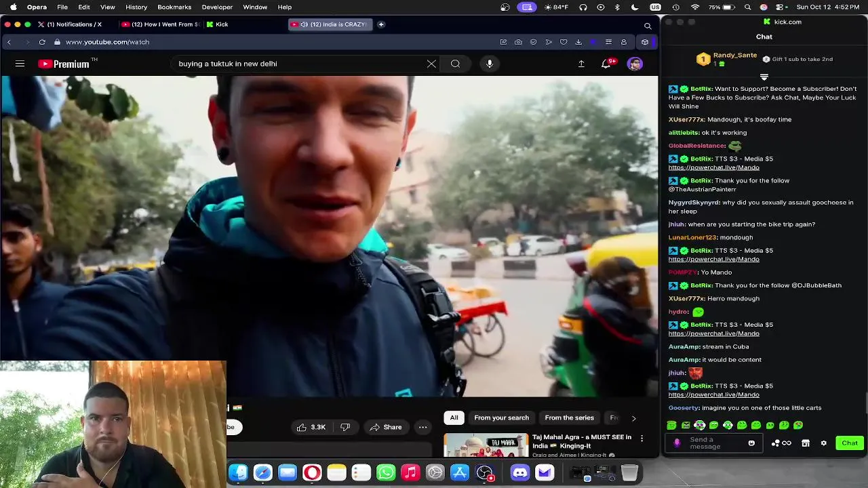
Task: Open YouTube notifications bell
Action: point(606,64)
